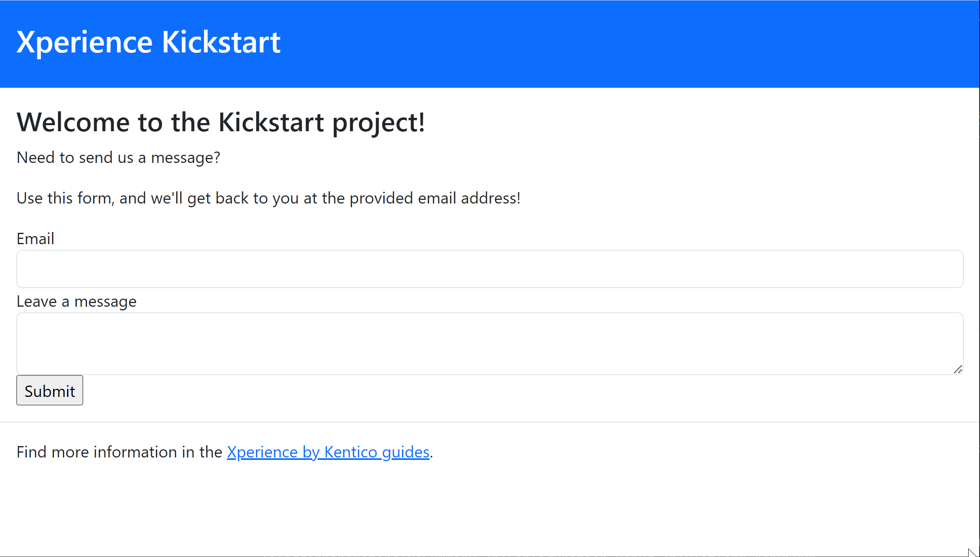Click the word project! in the main heading

(x=379, y=122)
